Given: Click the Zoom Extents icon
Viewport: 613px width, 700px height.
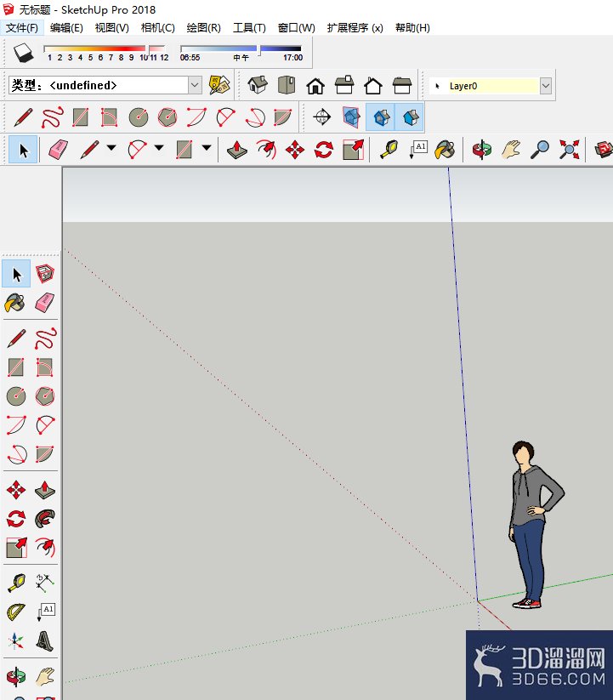Looking at the screenshot, I should [570, 151].
